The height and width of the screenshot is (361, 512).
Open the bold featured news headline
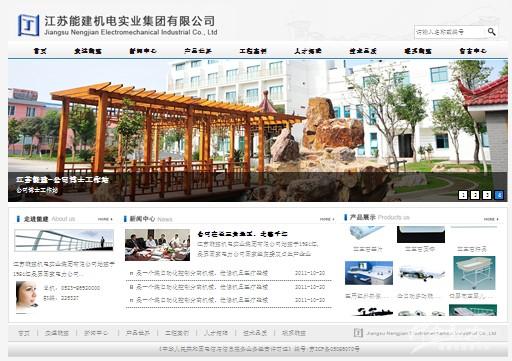242,234
